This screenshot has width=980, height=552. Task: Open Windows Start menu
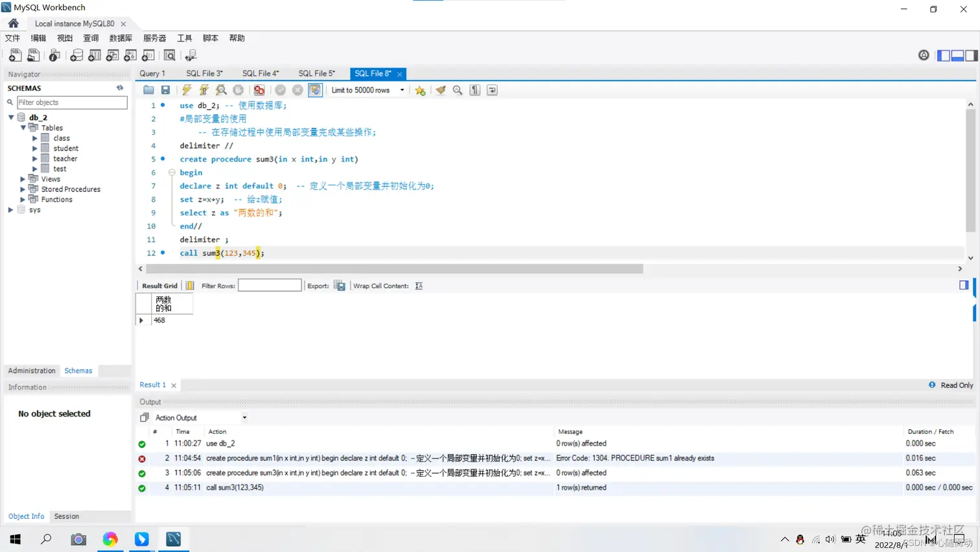click(x=16, y=539)
